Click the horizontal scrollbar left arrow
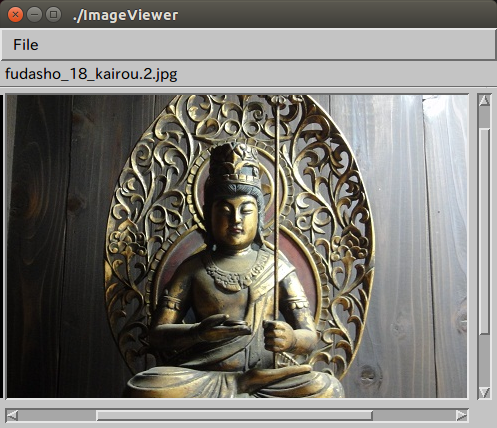 [x=12, y=416]
